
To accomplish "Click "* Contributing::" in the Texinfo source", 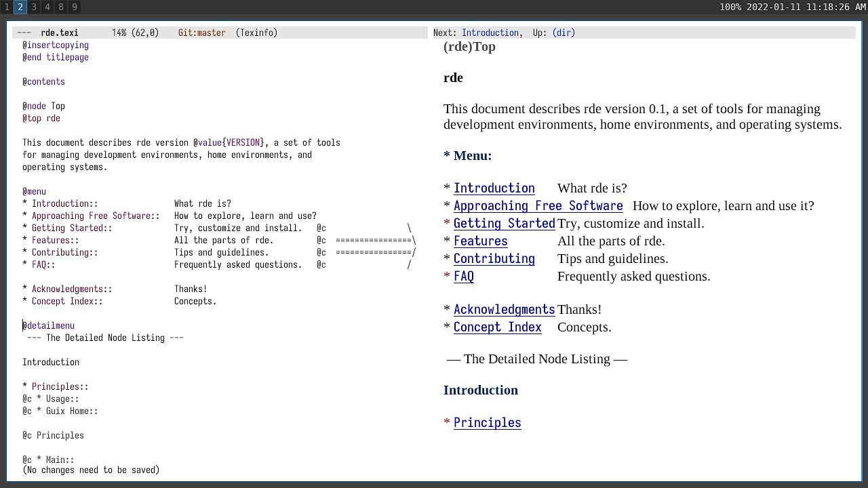I will pyautogui.click(x=60, y=253).
